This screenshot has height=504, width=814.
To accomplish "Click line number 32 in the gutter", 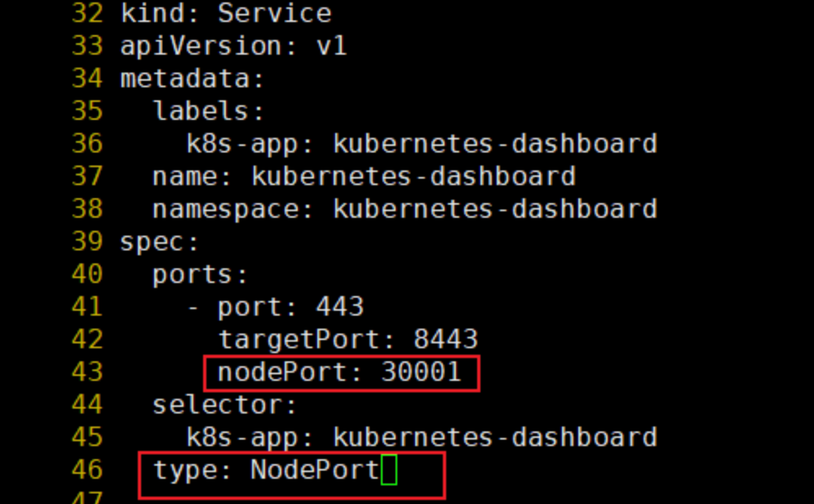I will point(87,14).
